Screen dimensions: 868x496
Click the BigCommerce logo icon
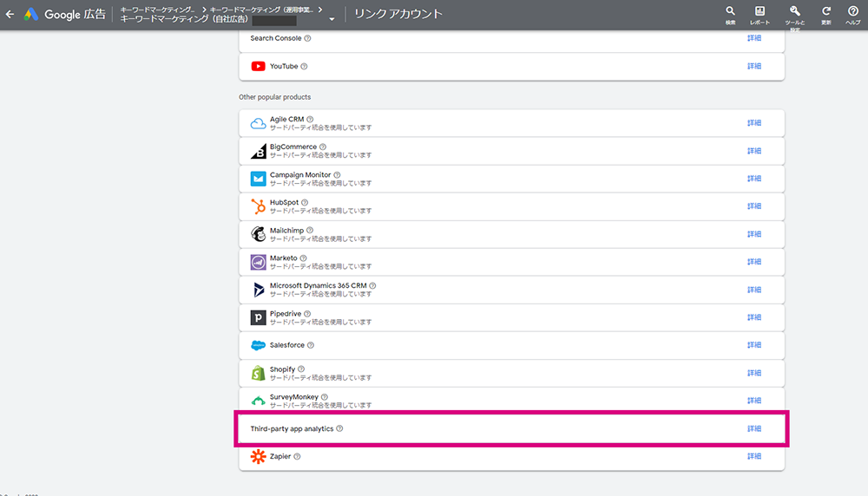click(258, 151)
